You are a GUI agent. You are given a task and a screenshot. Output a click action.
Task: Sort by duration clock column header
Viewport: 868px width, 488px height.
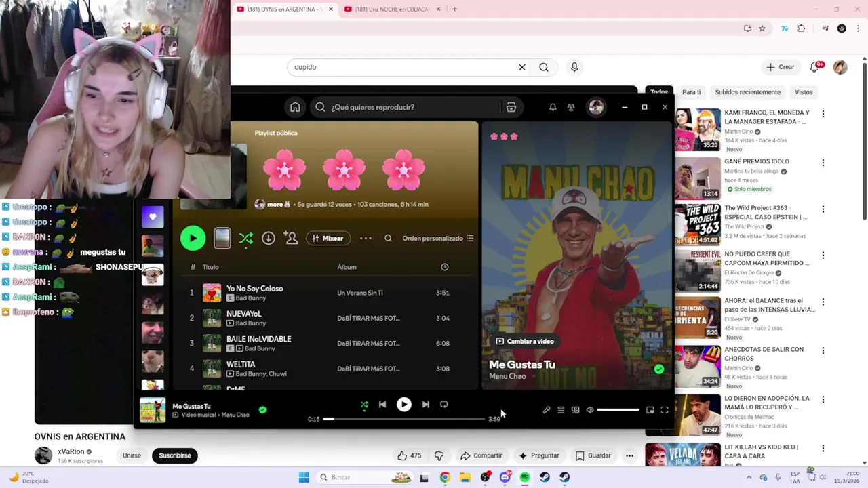pyautogui.click(x=445, y=267)
